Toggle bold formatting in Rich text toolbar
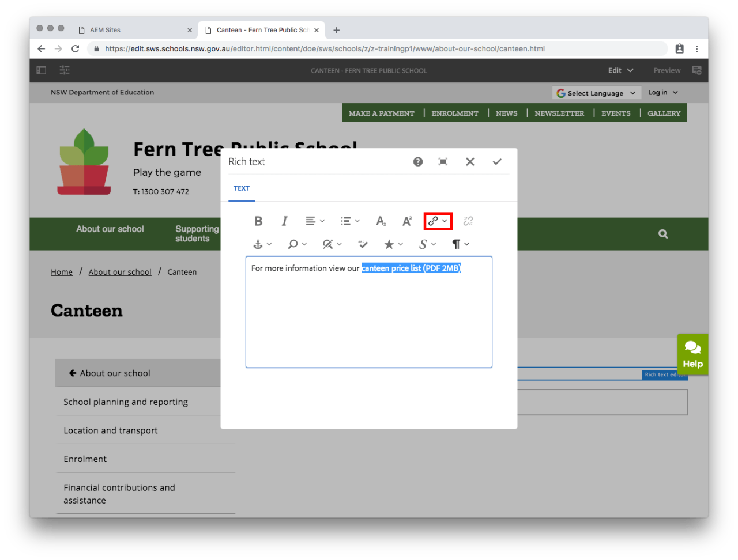The image size is (738, 560). click(258, 221)
